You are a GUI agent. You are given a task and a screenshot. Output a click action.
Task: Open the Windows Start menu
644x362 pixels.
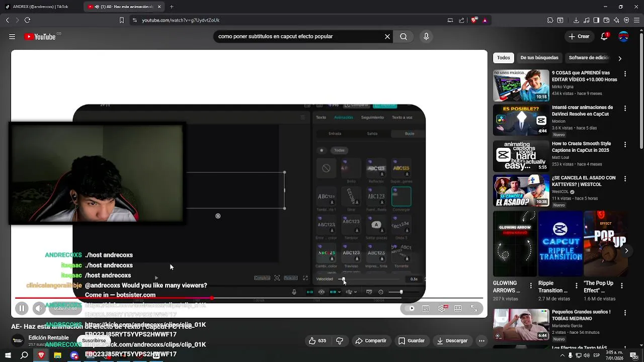tap(8, 355)
